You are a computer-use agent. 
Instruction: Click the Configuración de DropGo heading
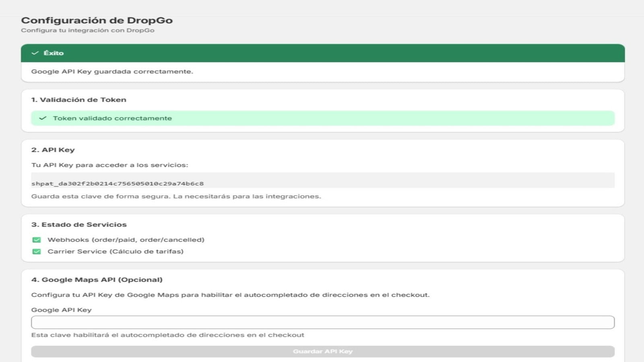[x=97, y=20]
